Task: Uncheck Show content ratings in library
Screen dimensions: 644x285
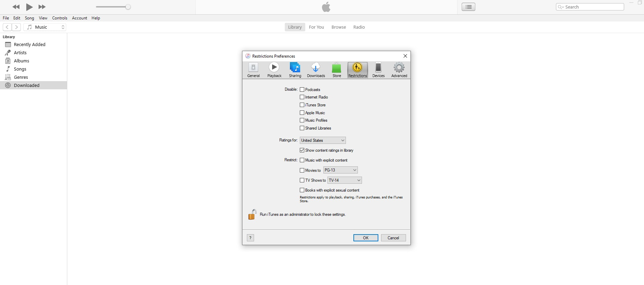Action: (302, 150)
